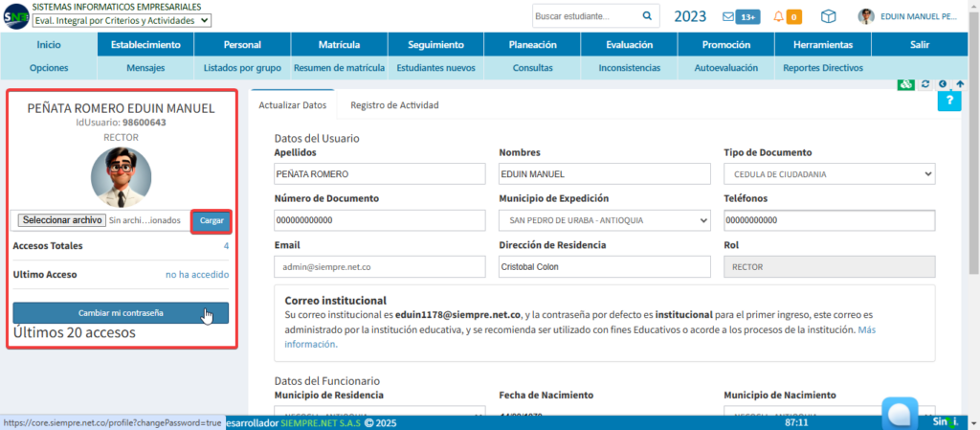Open the Inconsistencias submenu item
The image size is (980, 430).
630,67
